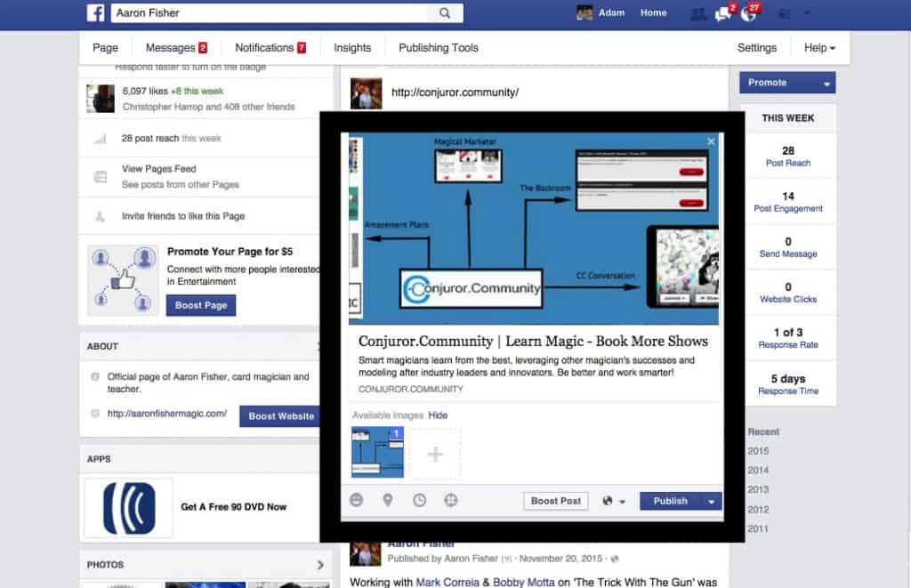911x588 pixels.
Task: Click the View Pages Feed icon
Action: pyautogui.click(x=101, y=176)
